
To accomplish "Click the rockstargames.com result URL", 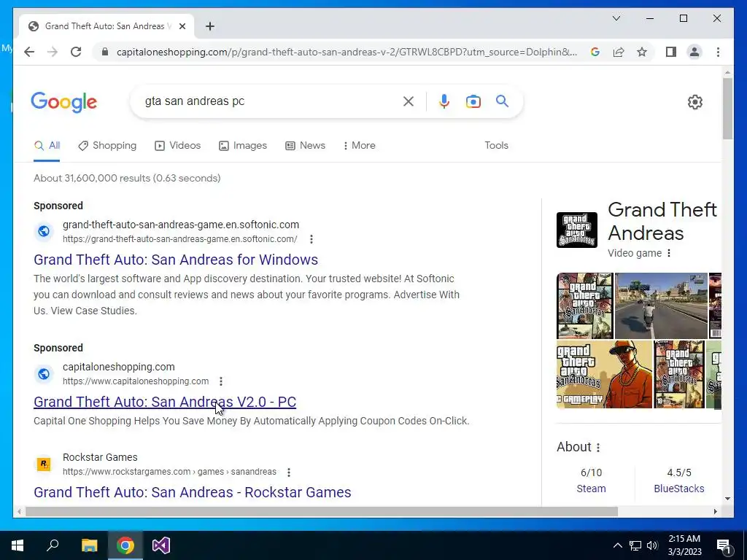I will 169,472.
